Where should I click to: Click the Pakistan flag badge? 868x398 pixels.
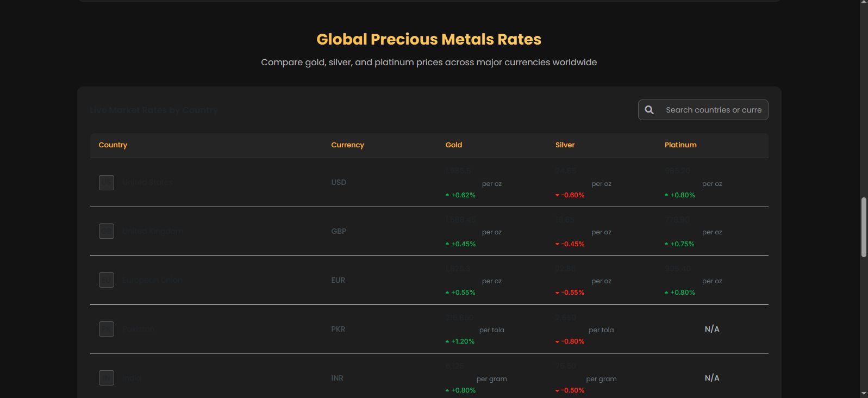coord(107,329)
